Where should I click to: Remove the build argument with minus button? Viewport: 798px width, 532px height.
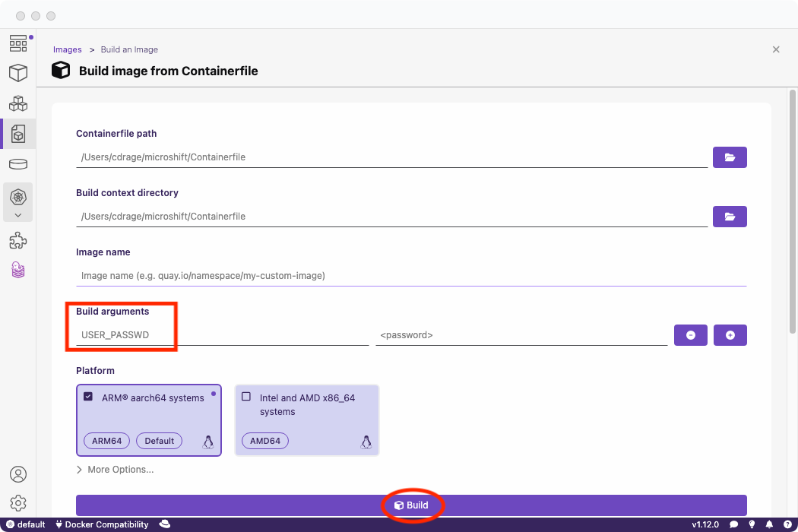[x=690, y=335]
